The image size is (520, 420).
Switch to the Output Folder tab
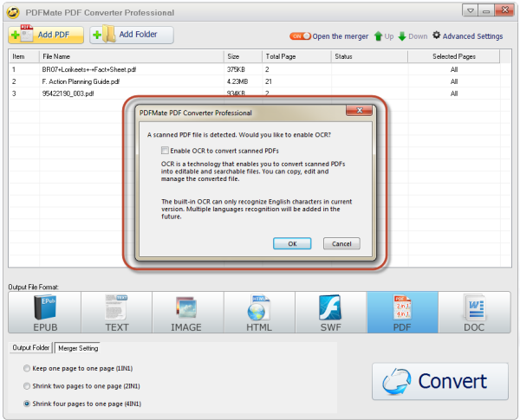click(31, 348)
